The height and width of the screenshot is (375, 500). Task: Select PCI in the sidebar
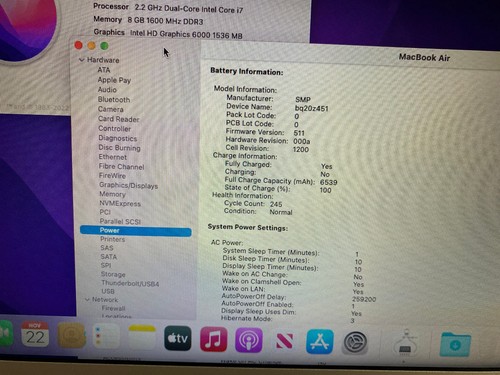click(105, 212)
